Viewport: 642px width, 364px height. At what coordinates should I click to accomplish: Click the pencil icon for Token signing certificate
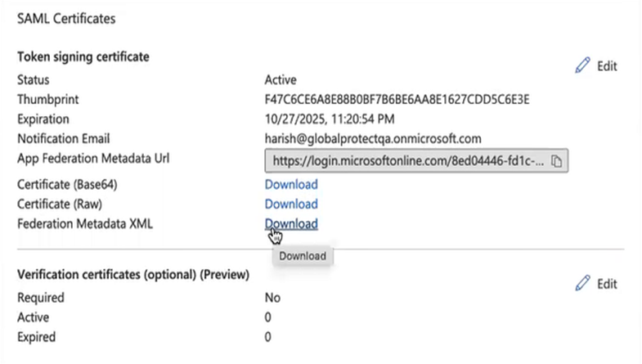click(582, 65)
